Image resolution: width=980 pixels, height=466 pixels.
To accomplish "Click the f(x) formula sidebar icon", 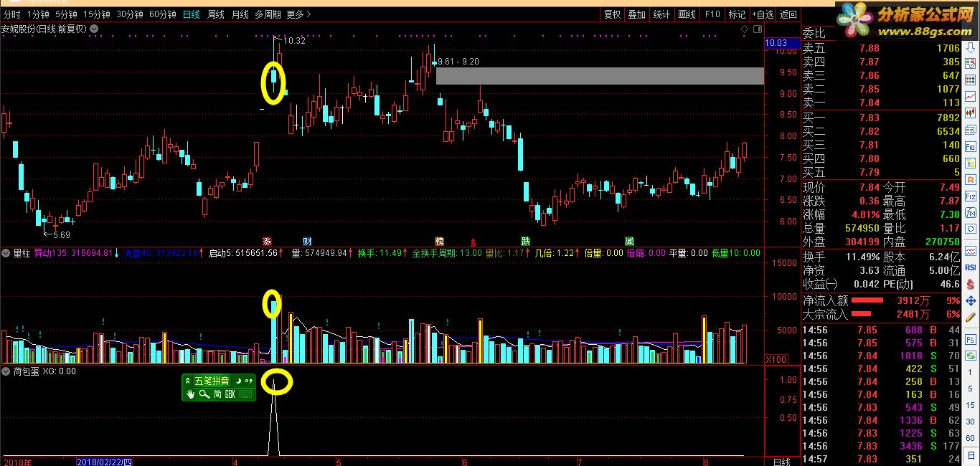I will [x=971, y=214].
